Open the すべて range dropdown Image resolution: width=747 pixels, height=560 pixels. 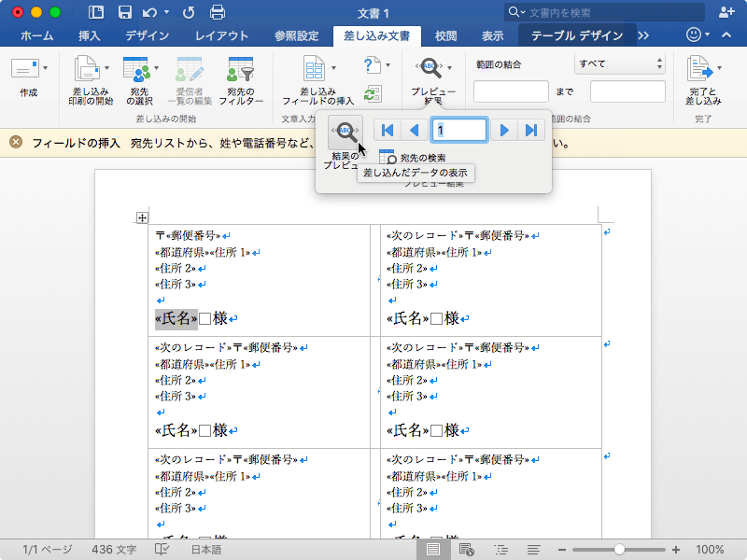click(x=620, y=63)
